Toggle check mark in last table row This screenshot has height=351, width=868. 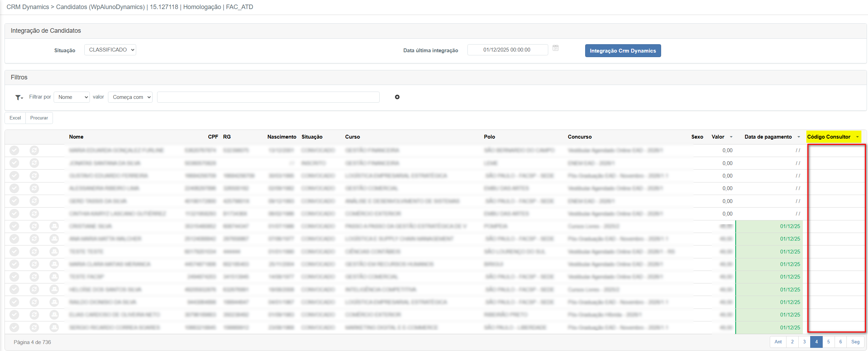14,327
